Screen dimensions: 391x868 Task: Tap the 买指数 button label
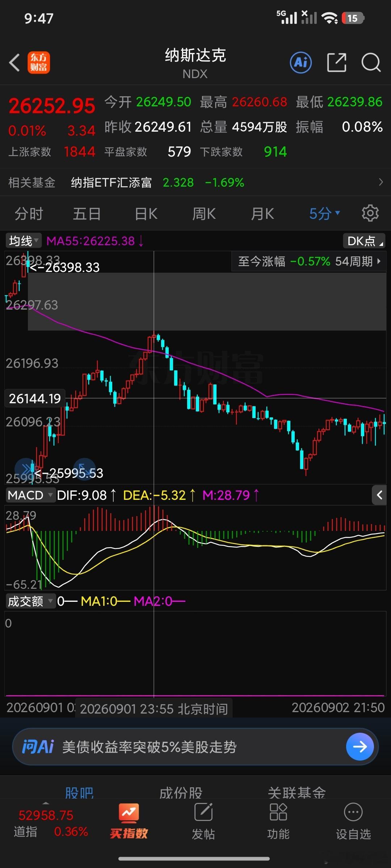click(129, 833)
